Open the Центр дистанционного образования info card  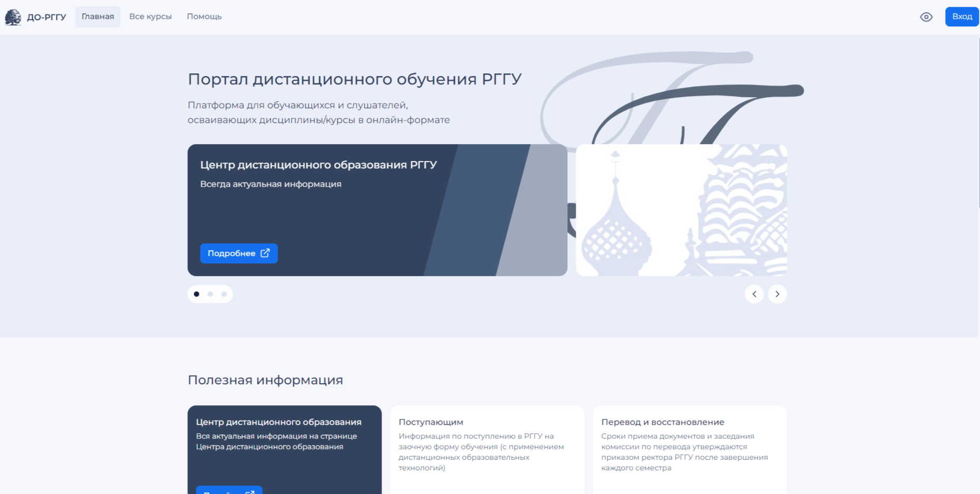point(284,450)
